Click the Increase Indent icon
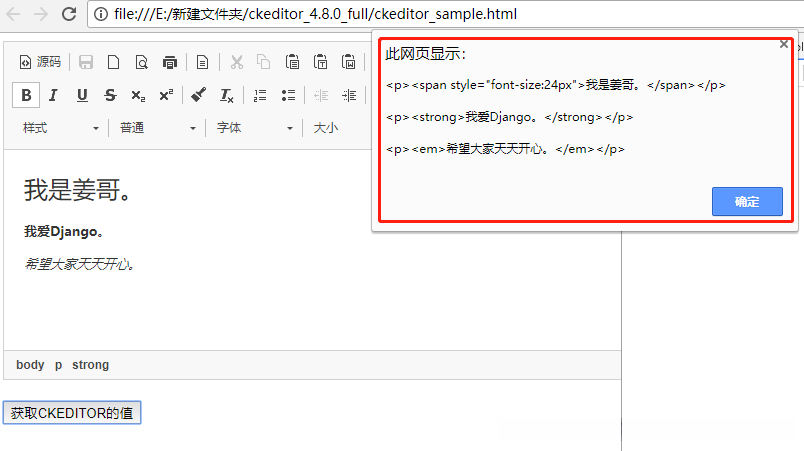 (349, 95)
